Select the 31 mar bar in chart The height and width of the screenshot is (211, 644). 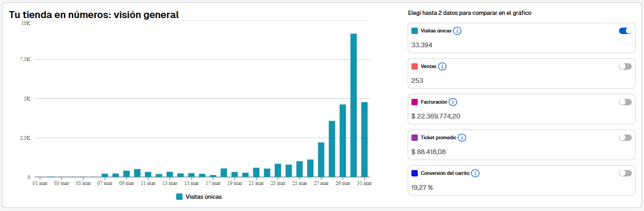(x=365, y=139)
